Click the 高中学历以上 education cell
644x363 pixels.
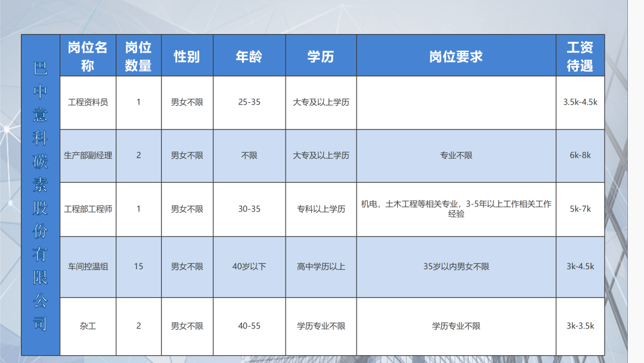pos(321,267)
